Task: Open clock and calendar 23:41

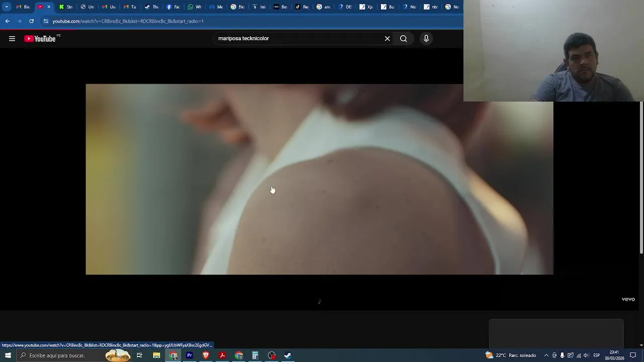Action: [x=614, y=355]
